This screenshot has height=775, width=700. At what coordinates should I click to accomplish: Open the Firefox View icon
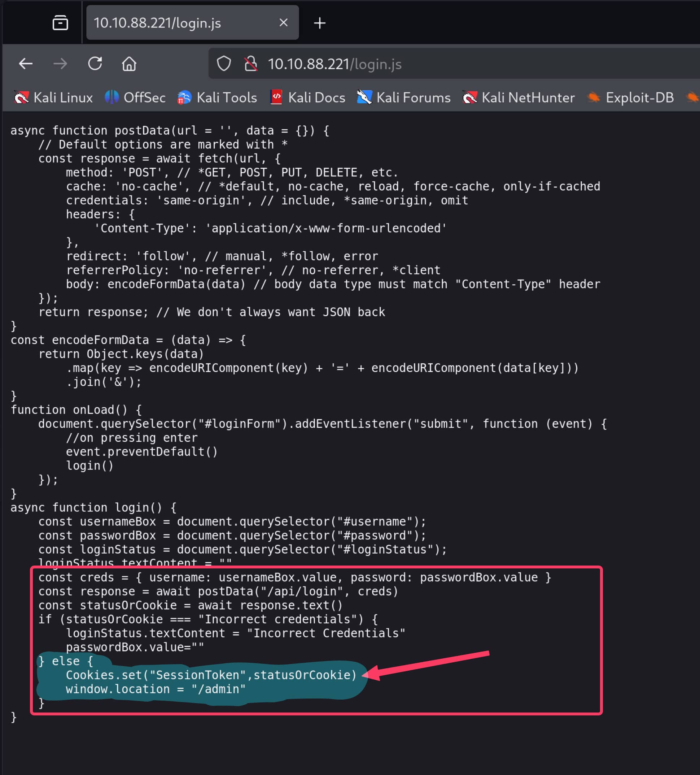tap(60, 23)
